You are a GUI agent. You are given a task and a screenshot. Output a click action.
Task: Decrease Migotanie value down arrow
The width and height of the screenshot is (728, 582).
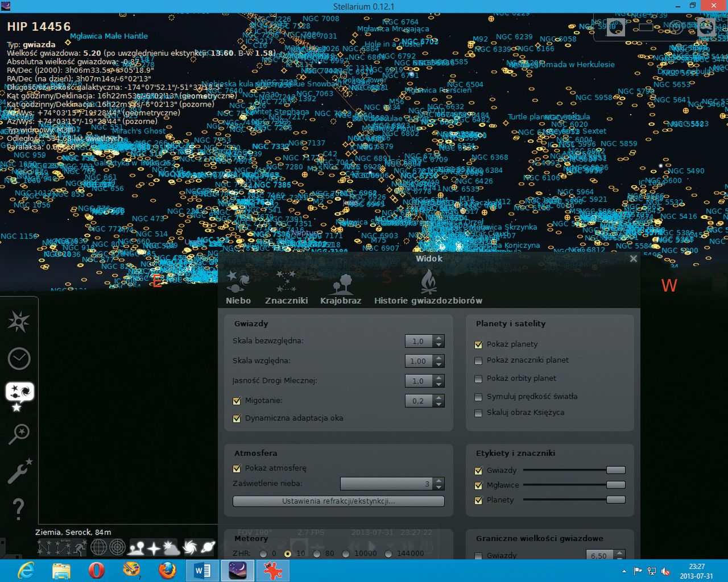pos(439,404)
